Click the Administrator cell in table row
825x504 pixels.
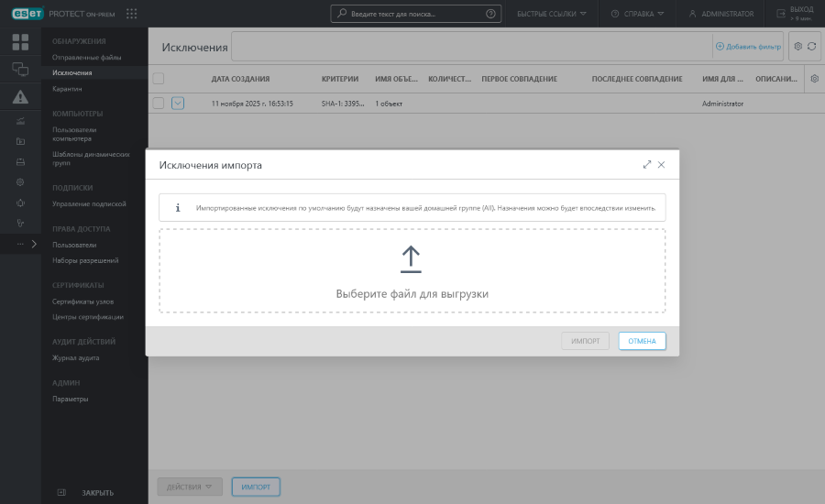722,104
